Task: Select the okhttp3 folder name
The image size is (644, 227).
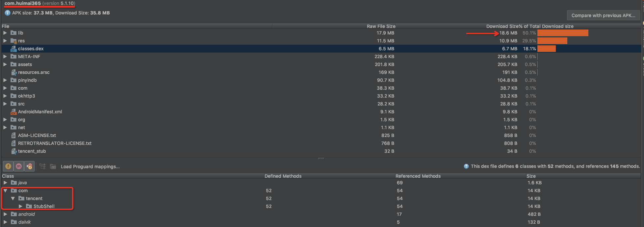Action: [x=26, y=96]
